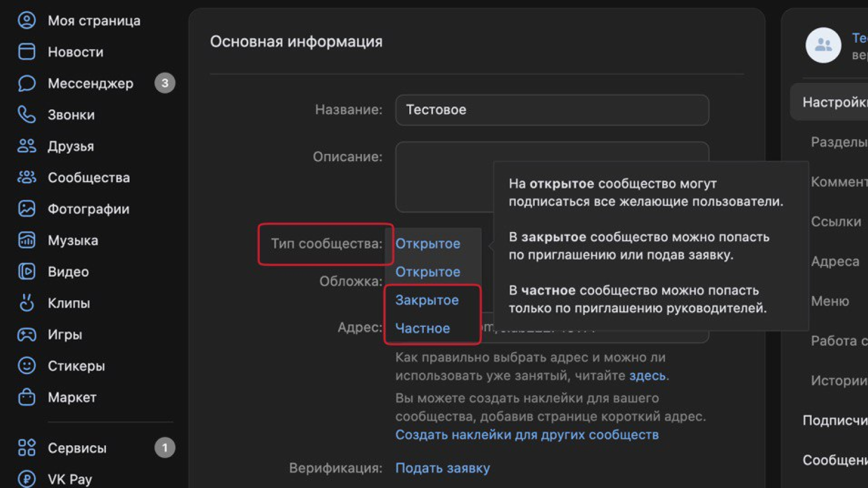Open Стикеры section
The height and width of the screenshot is (488, 868).
pyautogui.click(x=76, y=366)
